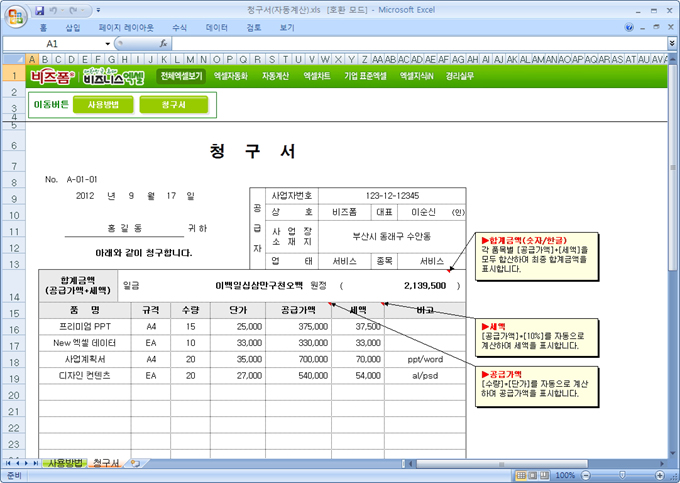
Task: Click the insert new worksheet tab icon
Action: [x=135, y=463]
